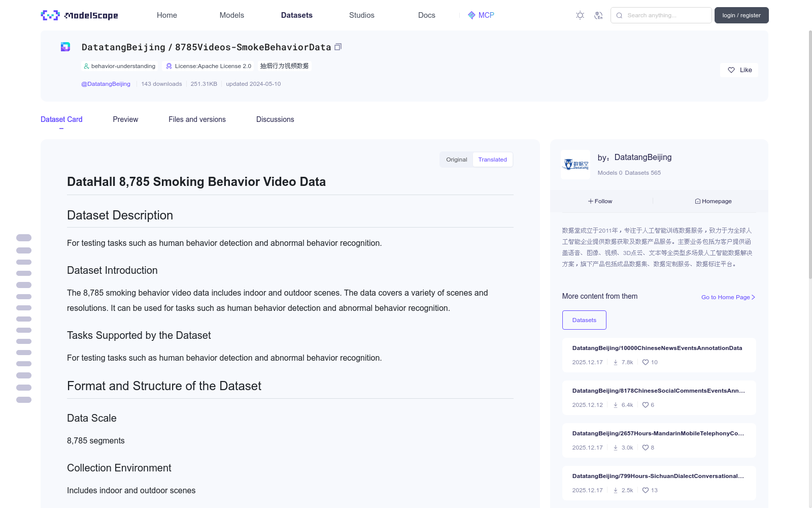
Task: Click the 251.31KB size text
Action: coord(204,84)
